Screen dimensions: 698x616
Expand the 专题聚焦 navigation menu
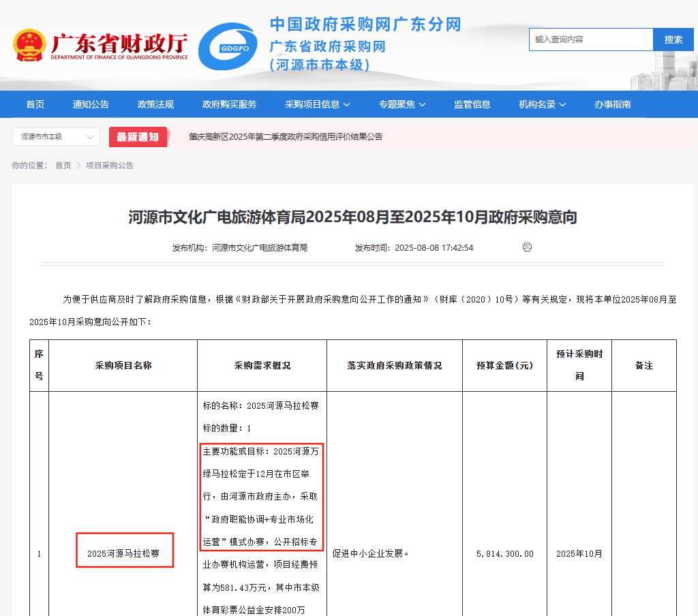(x=402, y=104)
